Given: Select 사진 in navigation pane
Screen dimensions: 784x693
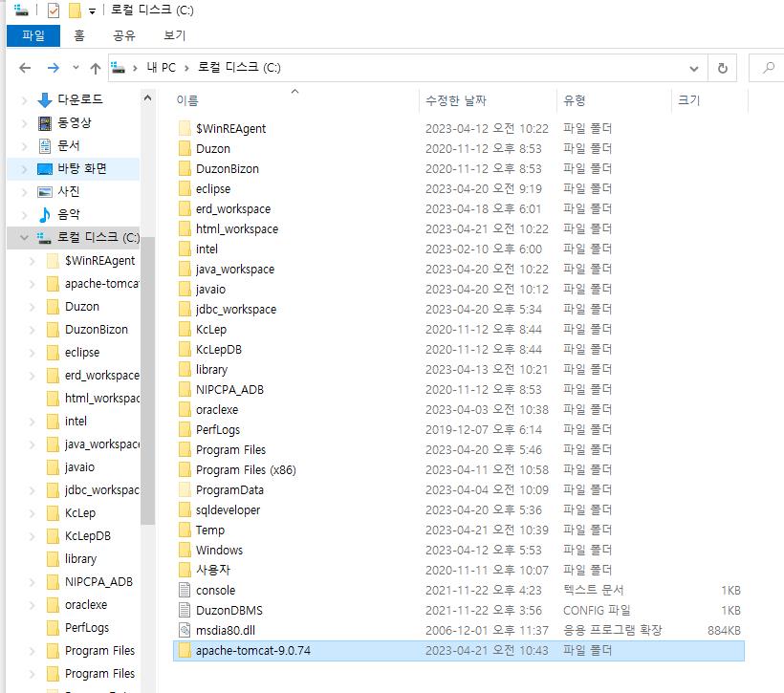Looking at the screenshot, I should 69,191.
